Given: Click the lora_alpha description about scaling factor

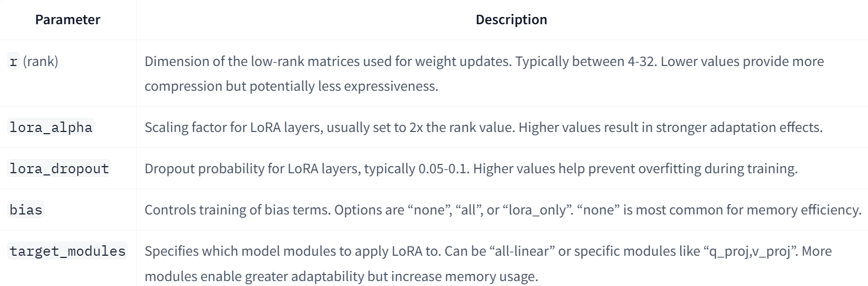Looking at the screenshot, I should [484, 128].
